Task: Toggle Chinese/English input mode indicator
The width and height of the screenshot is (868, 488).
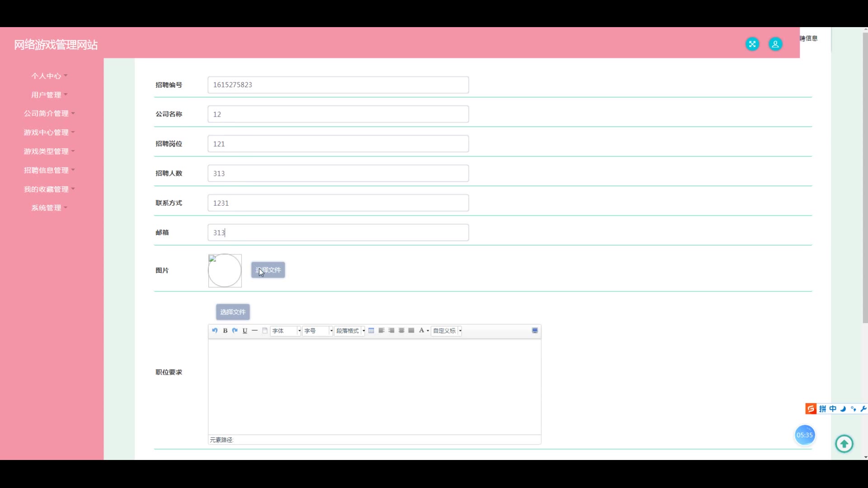Action: click(833, 409)
